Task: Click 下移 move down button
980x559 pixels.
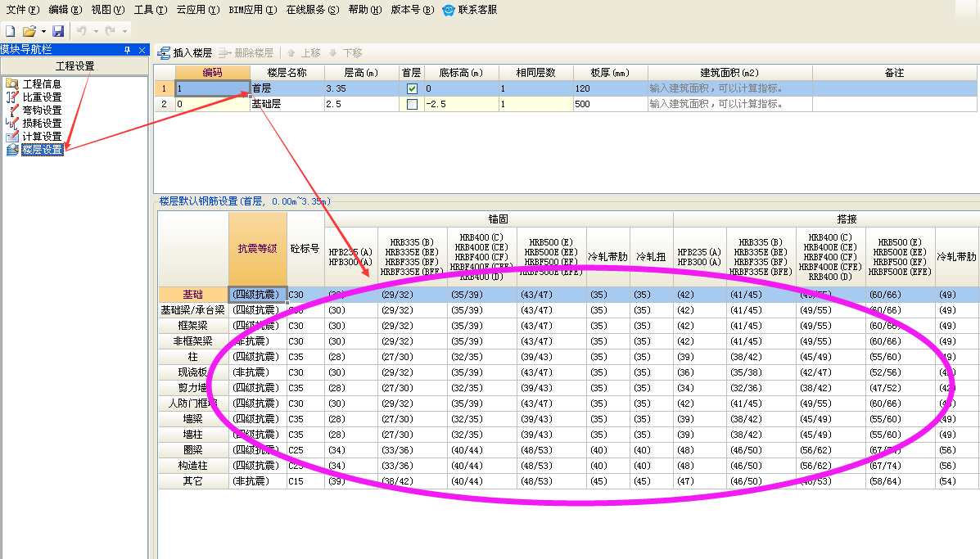Action: coord(345,53)
